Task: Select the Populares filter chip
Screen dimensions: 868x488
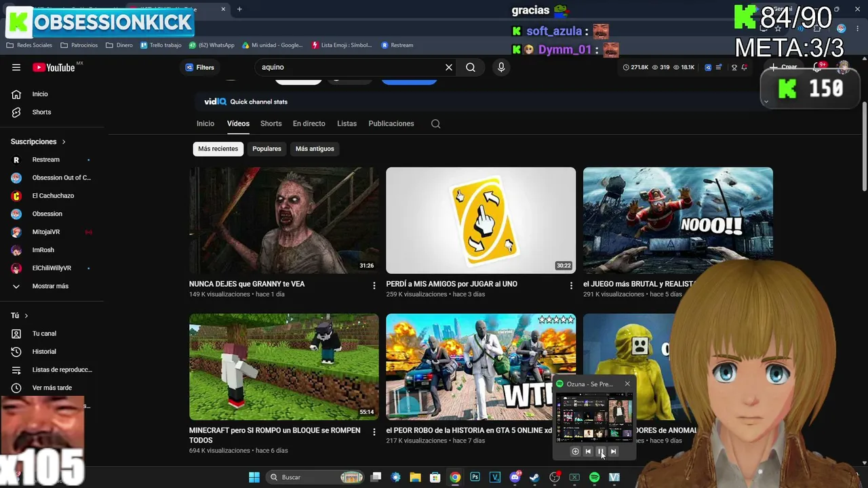Action: [x=267, y=148]
